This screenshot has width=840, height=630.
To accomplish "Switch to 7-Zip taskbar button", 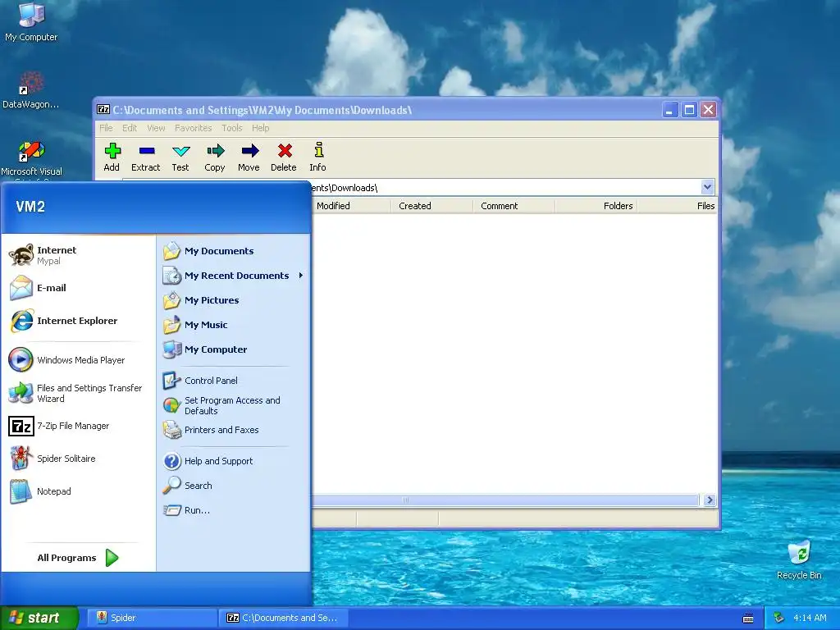I will (283, 618).
